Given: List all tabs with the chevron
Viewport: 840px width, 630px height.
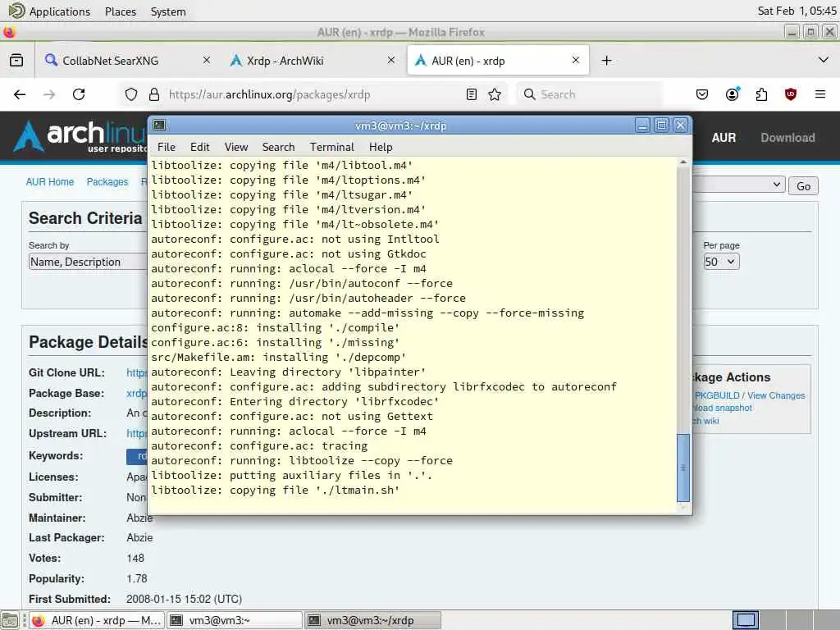Looking at the screenshot, I should pyautogui.click(x=824, y=60).
